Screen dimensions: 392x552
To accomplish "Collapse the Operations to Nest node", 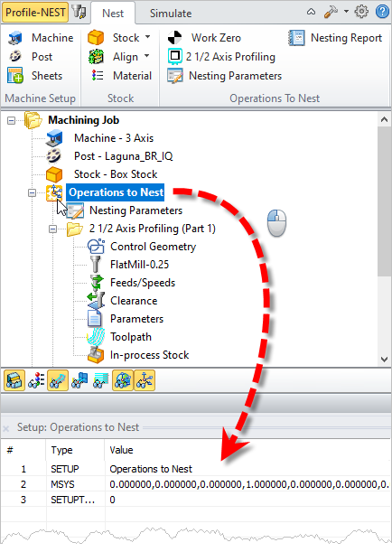I will point(32,193).
